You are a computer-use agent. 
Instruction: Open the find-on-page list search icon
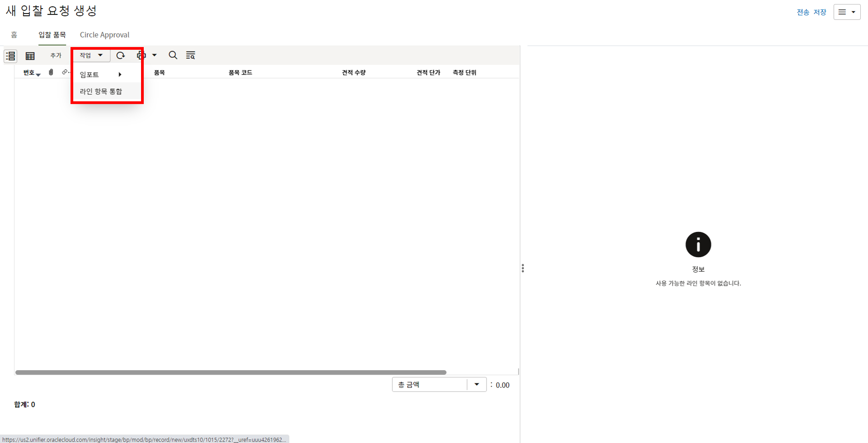point(190,55)
